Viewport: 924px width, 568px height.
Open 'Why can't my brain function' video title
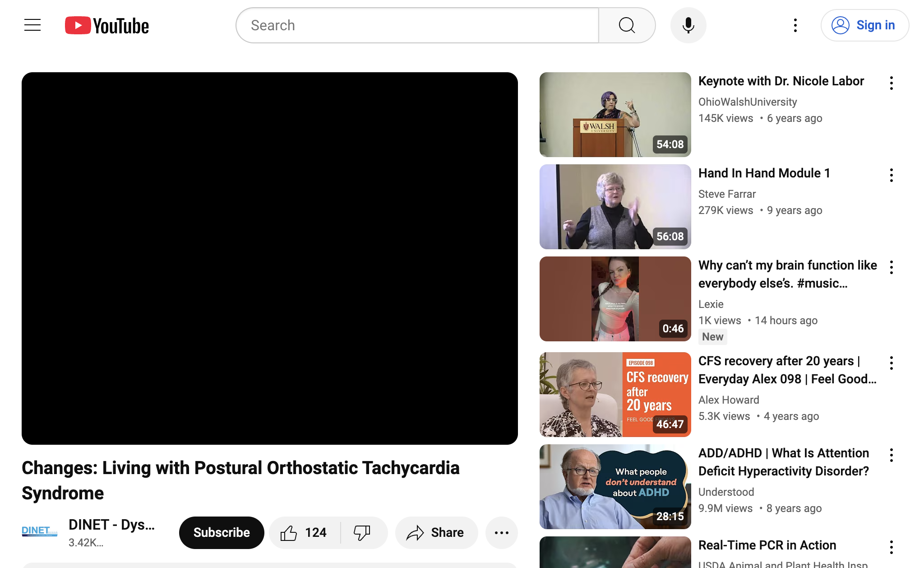[787, 274]
